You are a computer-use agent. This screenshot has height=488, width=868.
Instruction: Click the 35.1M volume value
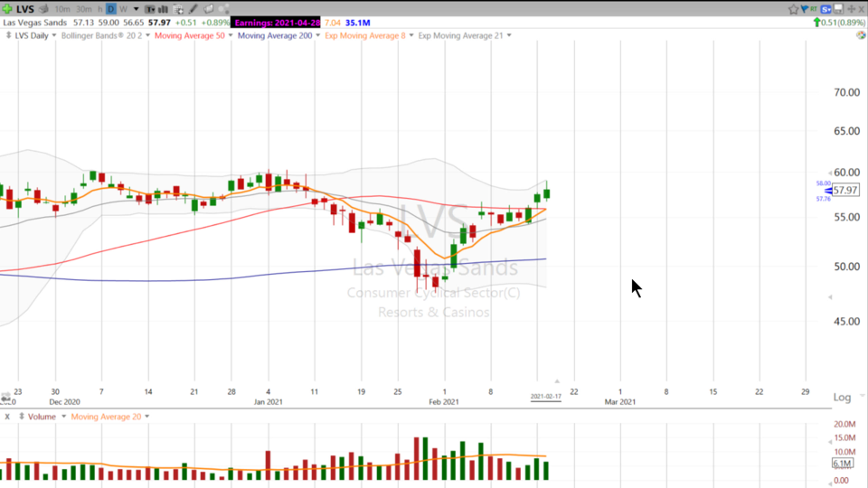(x=358, y=23)
